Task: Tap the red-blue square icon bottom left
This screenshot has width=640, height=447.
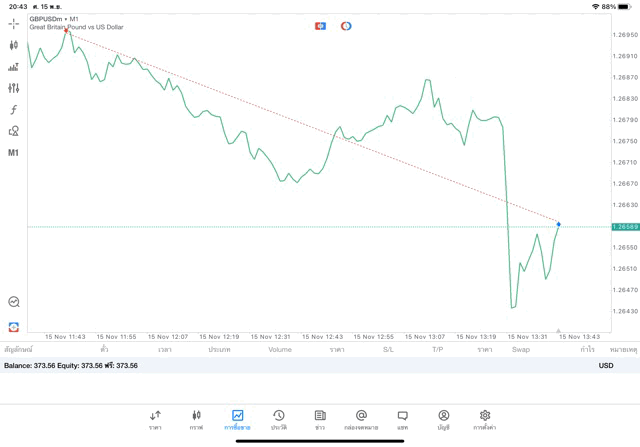Action: [14, 326]
